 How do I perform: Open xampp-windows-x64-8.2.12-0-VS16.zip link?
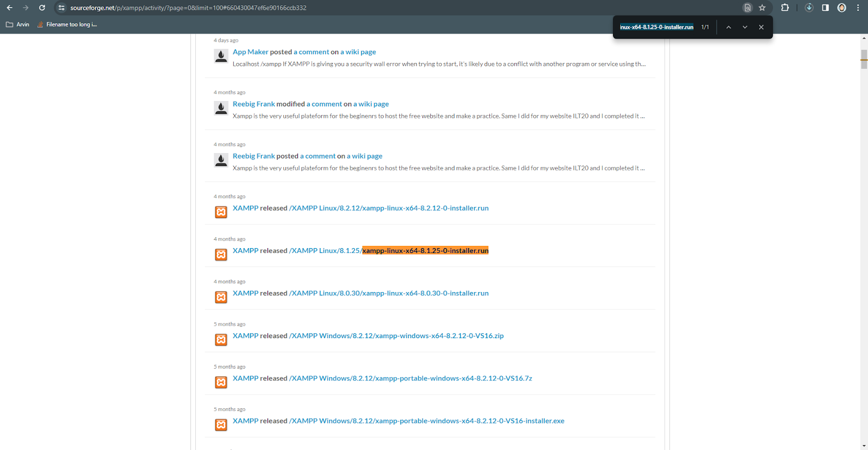click(x=397, y=336)
